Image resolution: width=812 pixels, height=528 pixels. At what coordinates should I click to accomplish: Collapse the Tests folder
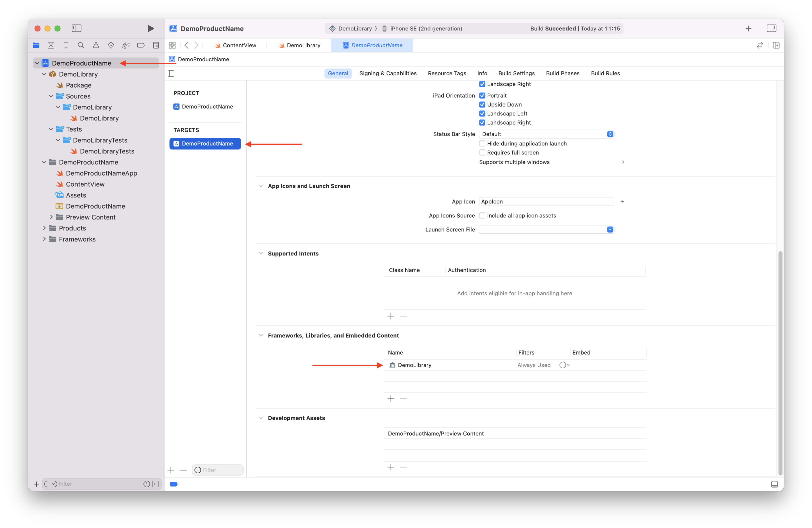pyautogui.click(x=51, y=129)
